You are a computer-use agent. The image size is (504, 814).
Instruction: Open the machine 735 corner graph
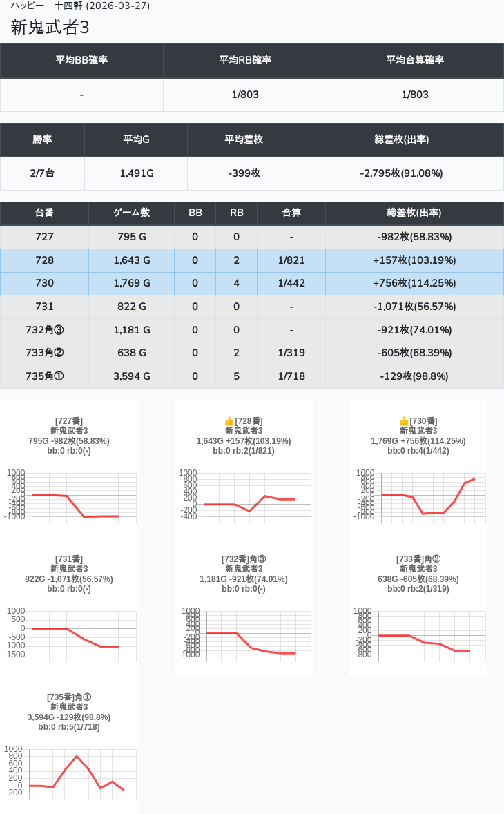(x=69, y=771)
